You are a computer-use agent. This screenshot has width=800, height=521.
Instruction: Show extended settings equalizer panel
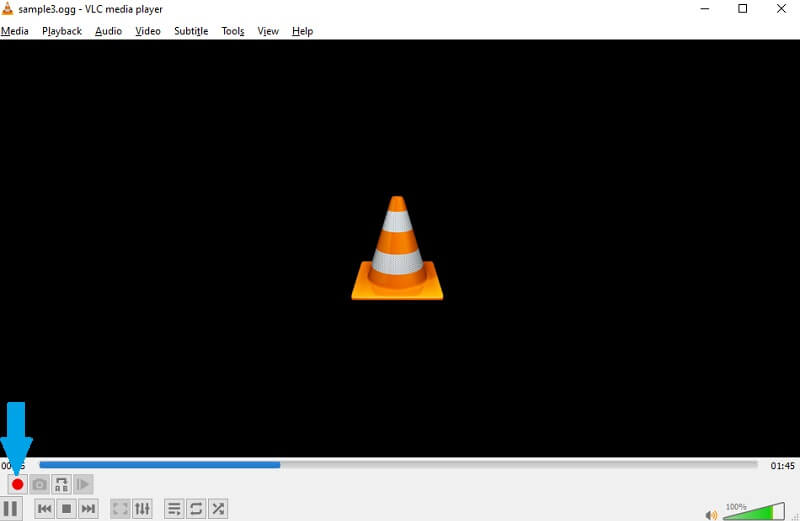[142, 509]
